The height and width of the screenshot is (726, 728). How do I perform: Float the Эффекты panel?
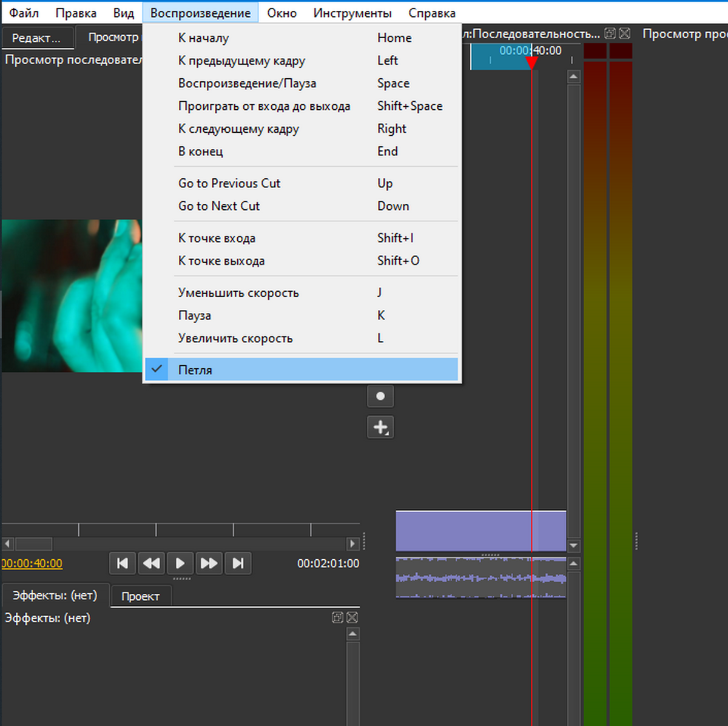(x=338, y=617)
